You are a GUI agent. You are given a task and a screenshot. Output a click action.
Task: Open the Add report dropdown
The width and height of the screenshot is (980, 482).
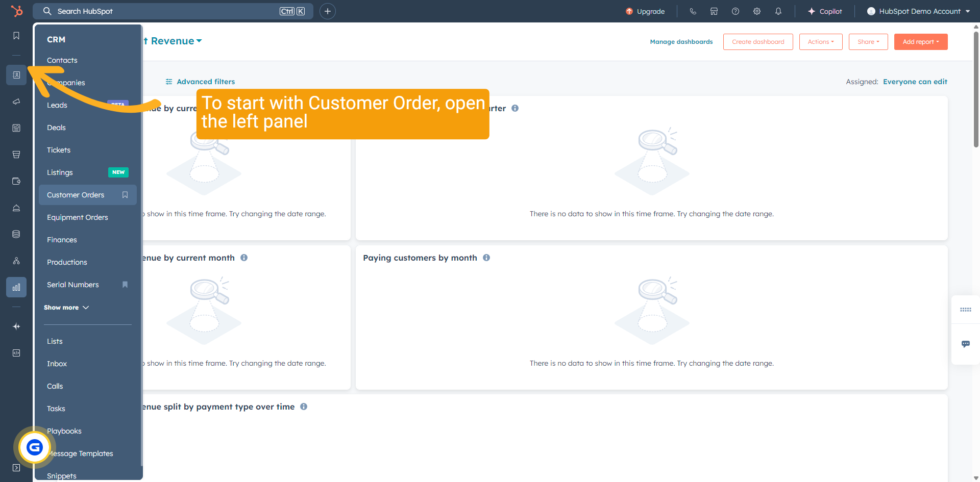coord(921,42)
